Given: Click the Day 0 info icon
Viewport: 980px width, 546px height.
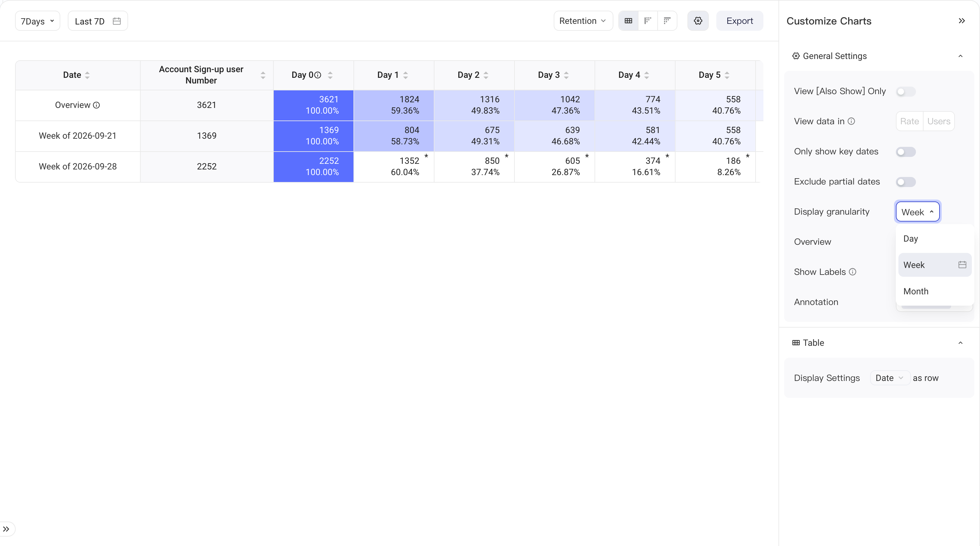Looking at the screenshot, I should click(318, 75).
